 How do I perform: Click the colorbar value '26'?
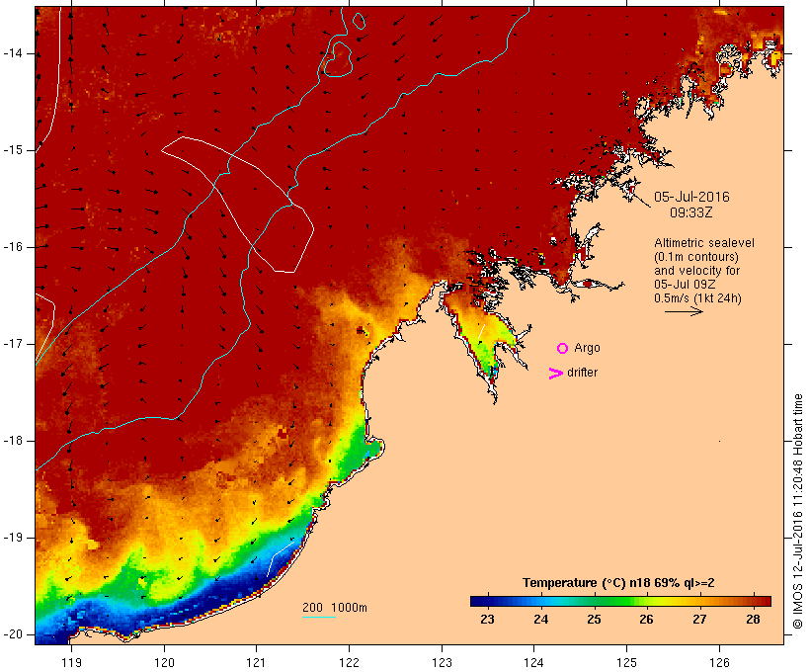pyautogui.click(x=646, y=620)
